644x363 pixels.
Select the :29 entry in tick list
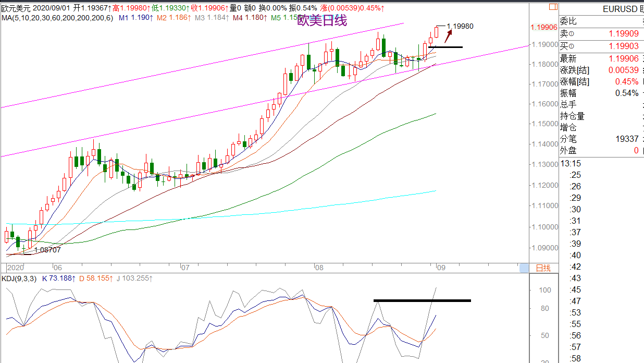[575, 198]
